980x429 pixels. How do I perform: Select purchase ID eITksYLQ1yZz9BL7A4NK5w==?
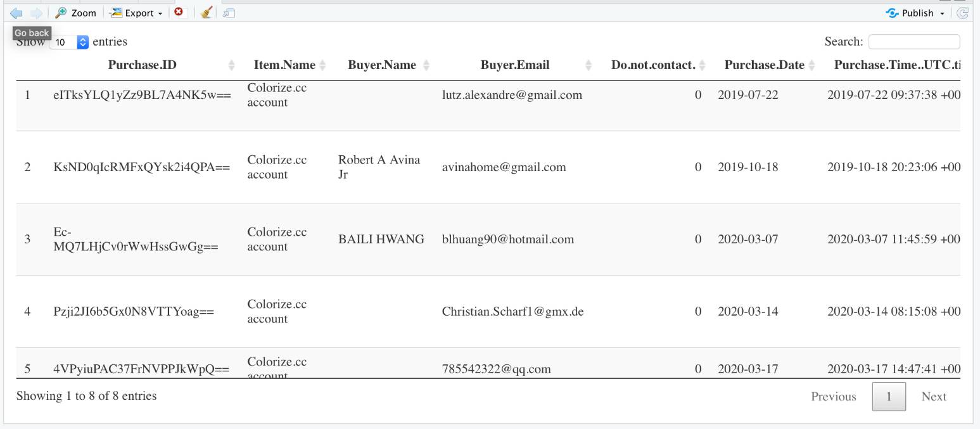point(143,95)
